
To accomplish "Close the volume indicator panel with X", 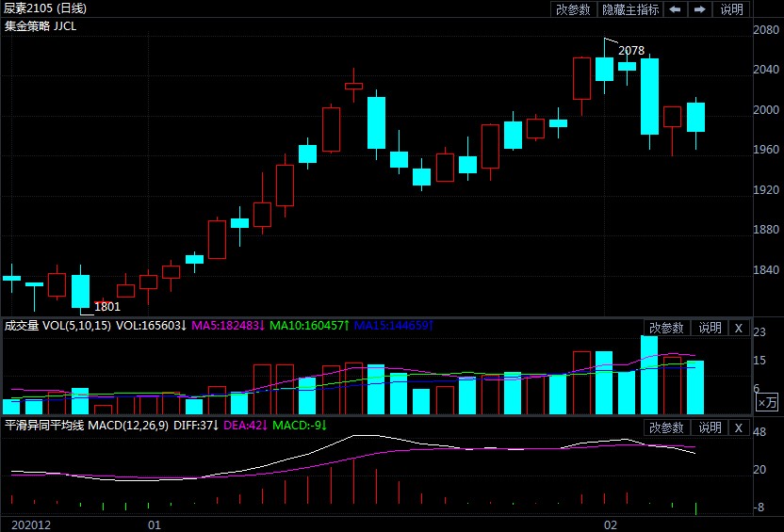I will (738, 329).
